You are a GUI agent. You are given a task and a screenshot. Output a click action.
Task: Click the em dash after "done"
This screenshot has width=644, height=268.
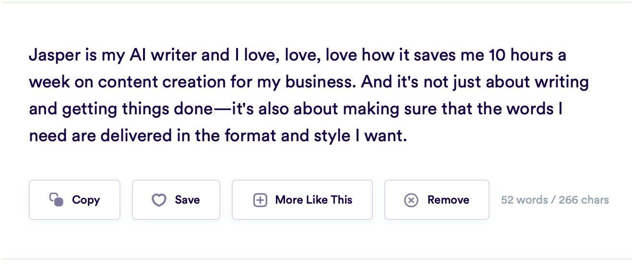pyautogui.click(x=222, y=110)
